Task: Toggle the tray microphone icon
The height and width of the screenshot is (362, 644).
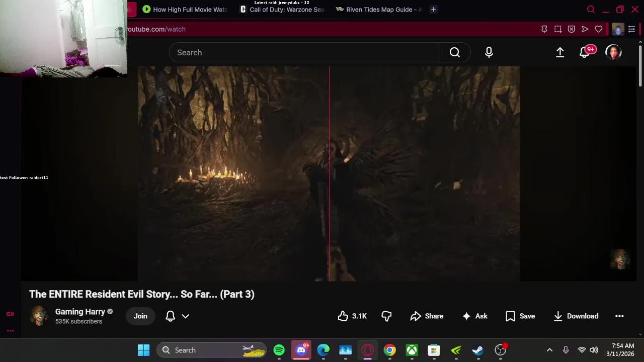Action: point(566,350)
